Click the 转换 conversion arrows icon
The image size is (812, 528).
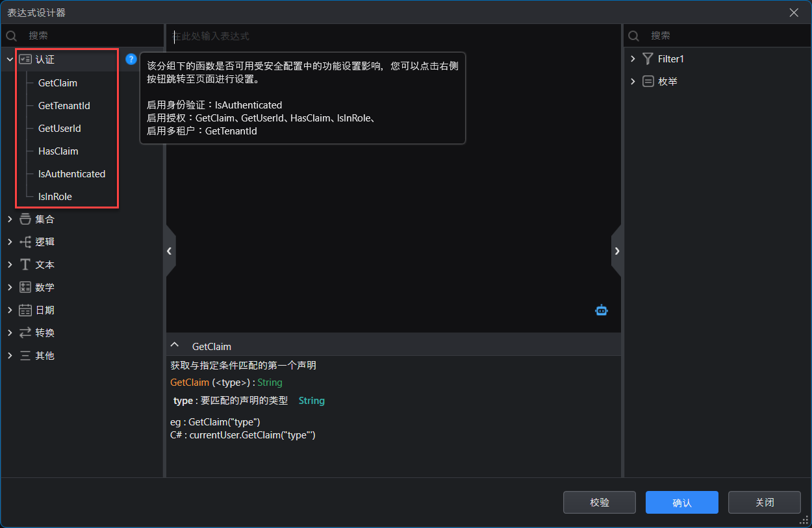(25, 333)
